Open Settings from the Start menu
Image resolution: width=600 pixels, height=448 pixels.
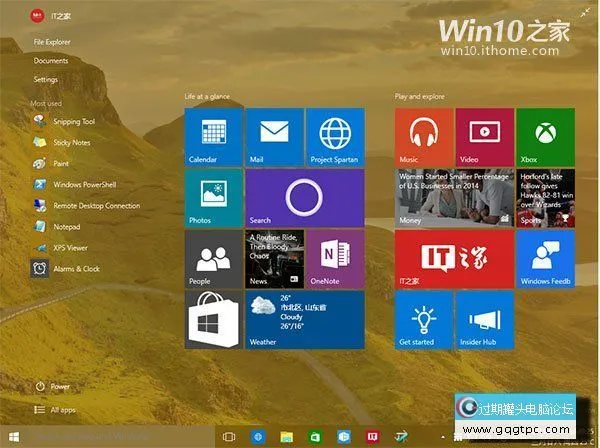[x=46, y=79]
